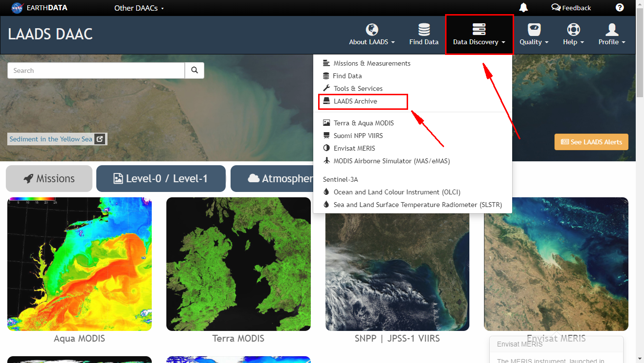The image size is (644, 363).
Task: Open the SNPP | JPSS-1 VIIRS thumbnail
Action: tap(397, 272)
